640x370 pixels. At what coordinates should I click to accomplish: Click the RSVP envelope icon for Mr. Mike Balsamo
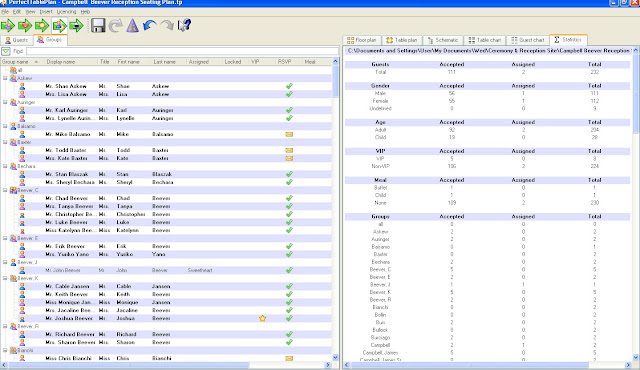(x=289, y=134)
